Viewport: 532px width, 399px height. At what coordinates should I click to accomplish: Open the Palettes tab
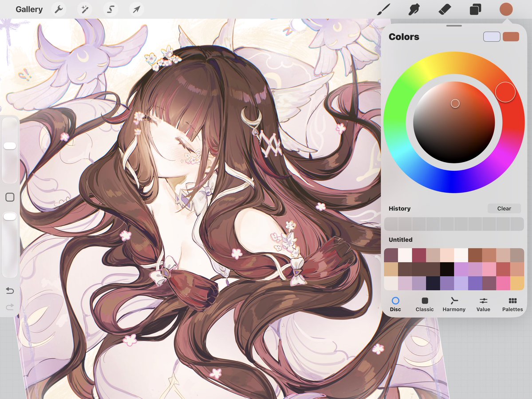[512, 304]
